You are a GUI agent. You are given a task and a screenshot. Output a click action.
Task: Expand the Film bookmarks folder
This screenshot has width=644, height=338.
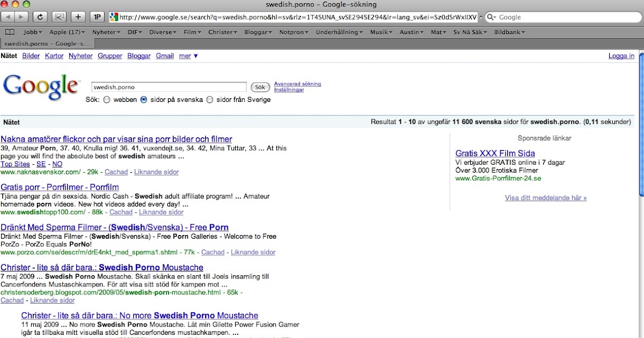point(193,32)
